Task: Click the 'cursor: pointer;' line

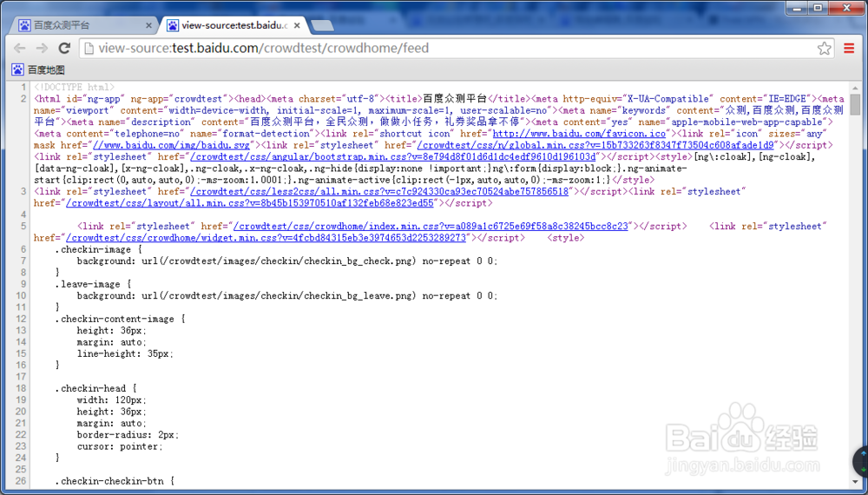Action: [x=120, y=446]
